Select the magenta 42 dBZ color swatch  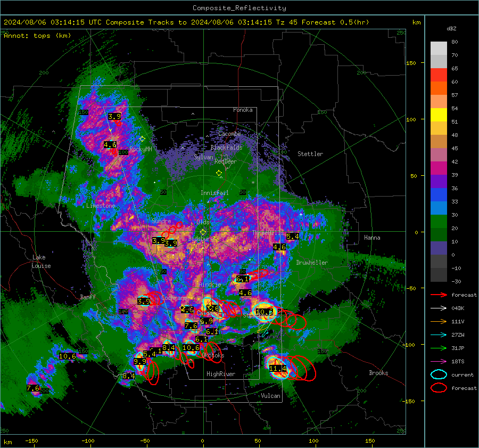point(439,168)
